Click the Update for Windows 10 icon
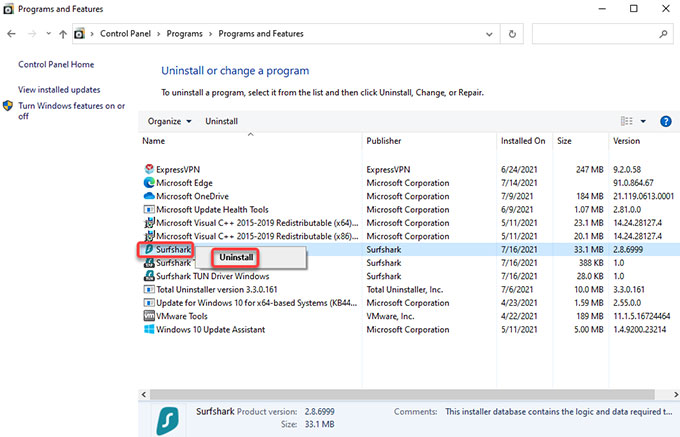 pos(149,303)
